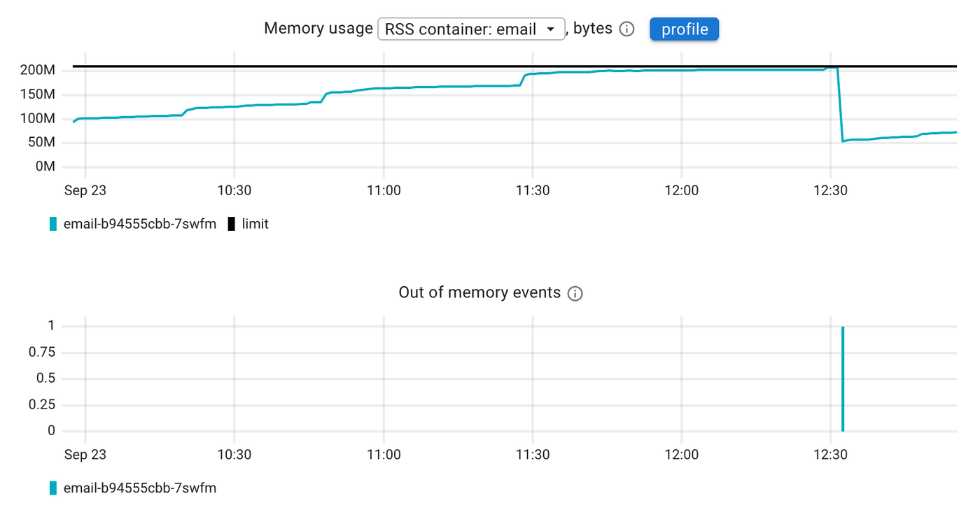
Task: Click the out-of-memory event spike near 12:30
Action: click(x=843, y=378)
